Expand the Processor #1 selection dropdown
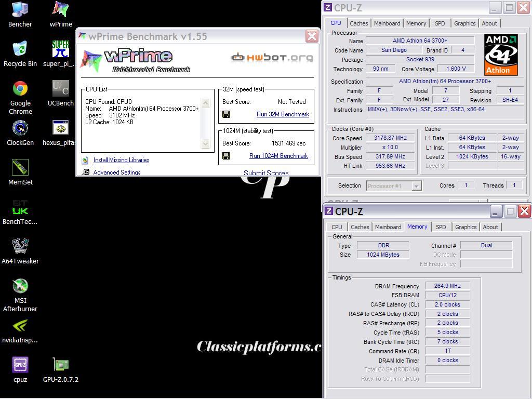 pyautogui.click(x=416, y=186)
